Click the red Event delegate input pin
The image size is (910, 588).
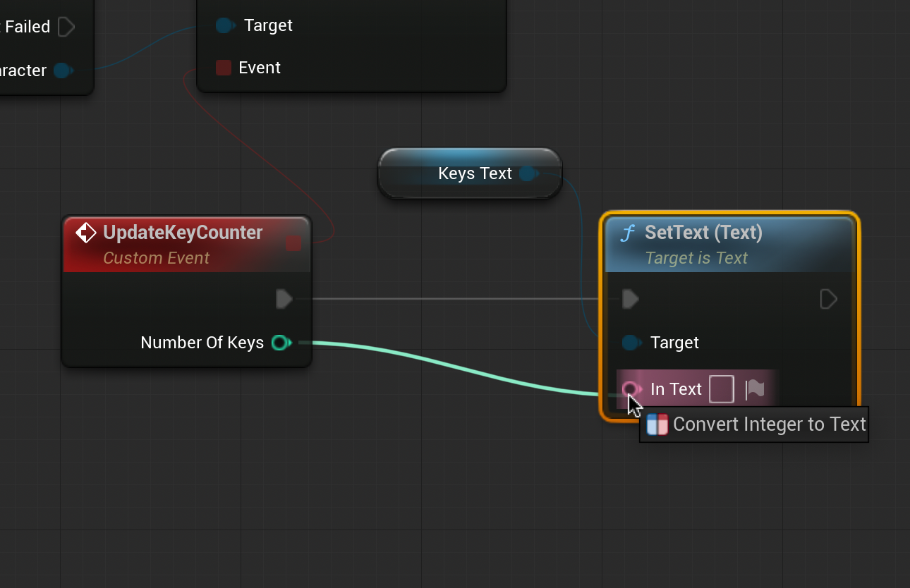tap(224, 68)
